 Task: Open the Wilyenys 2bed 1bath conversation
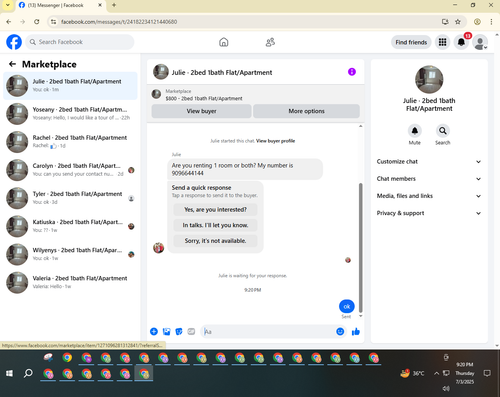point(70,254)
